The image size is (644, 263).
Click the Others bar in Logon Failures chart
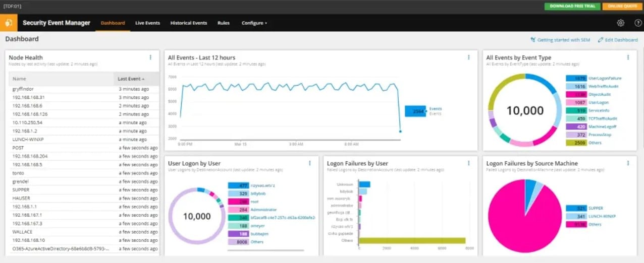click(x=412, y=240)
